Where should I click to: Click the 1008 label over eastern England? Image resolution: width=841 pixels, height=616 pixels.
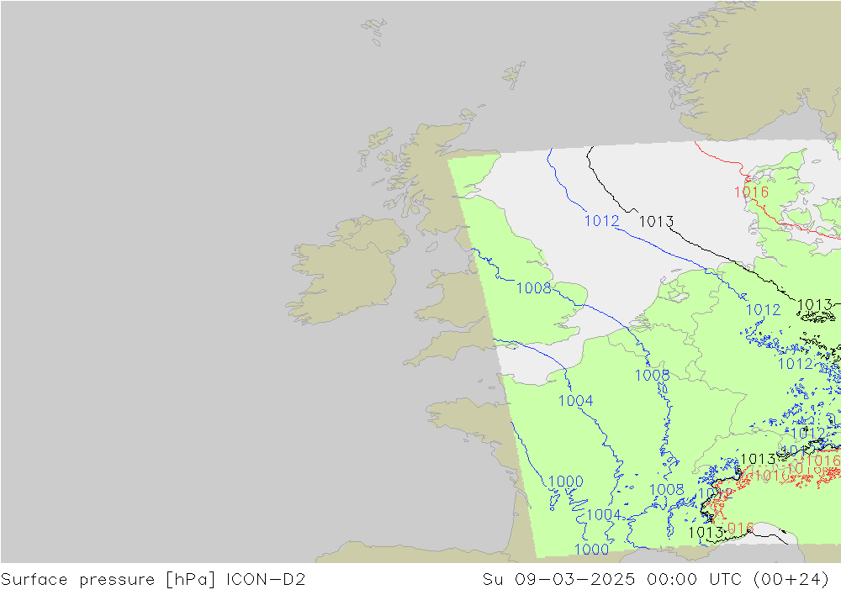click(534, 288)
